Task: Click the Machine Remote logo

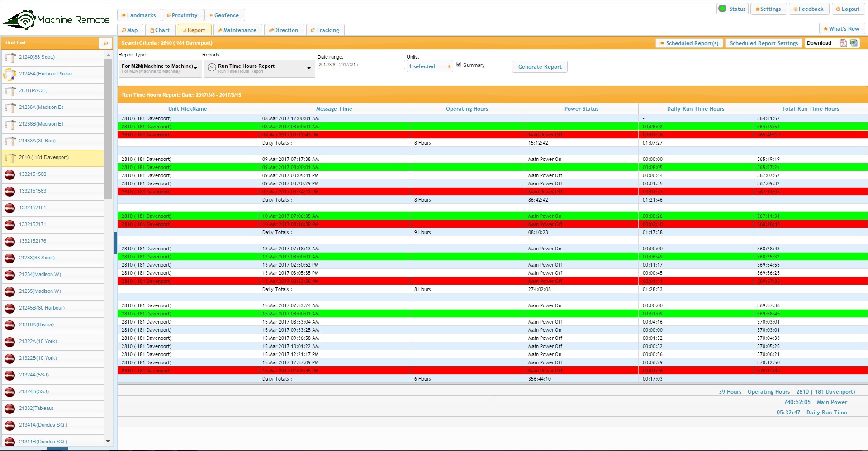Action: 57,19
